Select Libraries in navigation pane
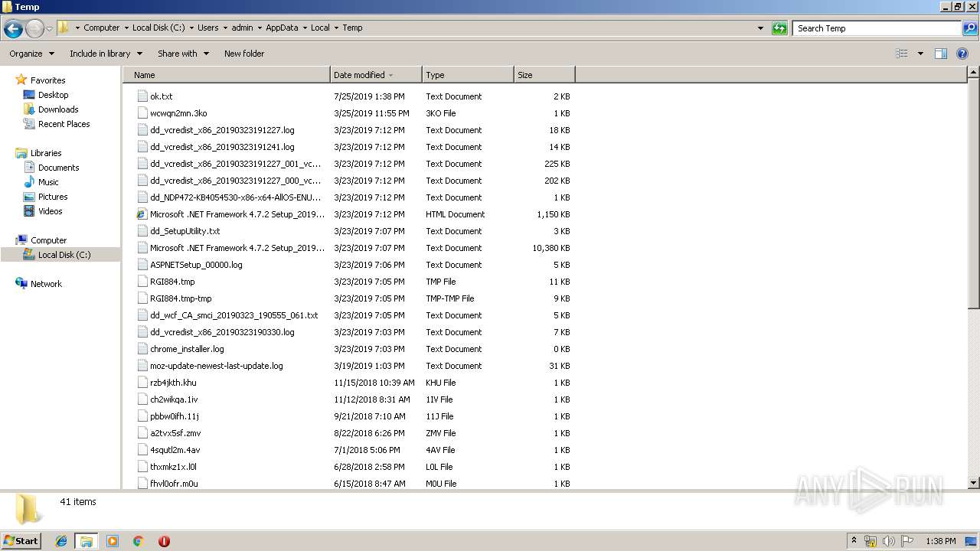 click(46, 153)
